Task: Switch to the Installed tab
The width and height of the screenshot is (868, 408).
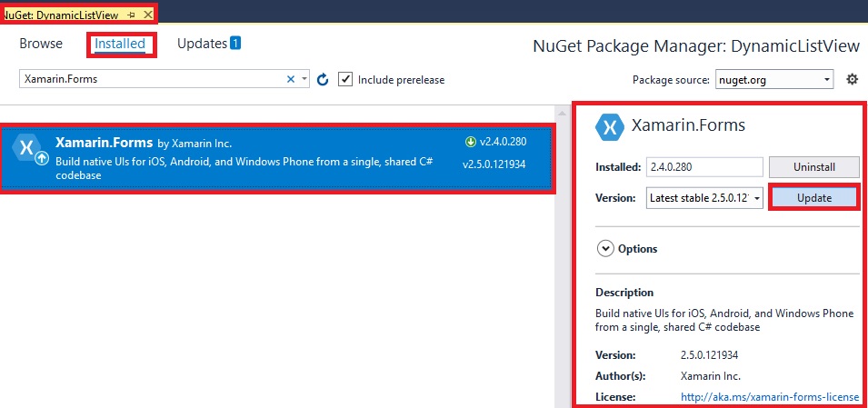Action: (120, 44)
